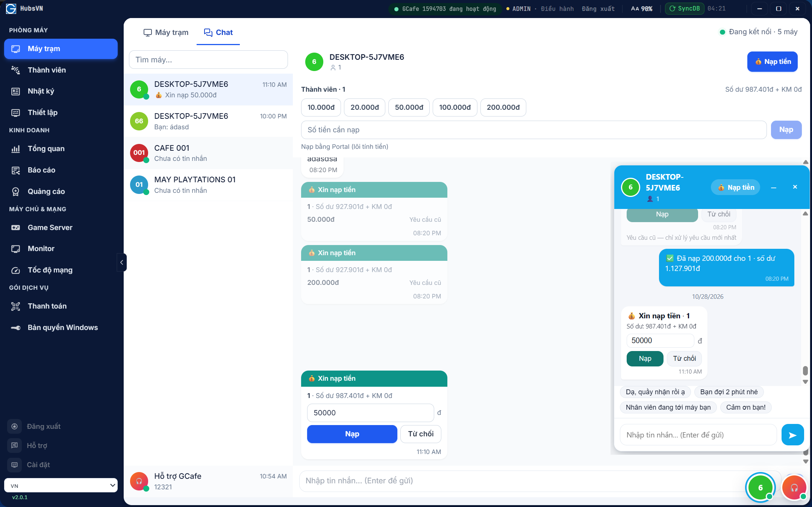Image resolution: width=812 pixels, height=507 pixels.
Task: Click the blue Nạp button in chat request
Action: (x=352, y=434)
